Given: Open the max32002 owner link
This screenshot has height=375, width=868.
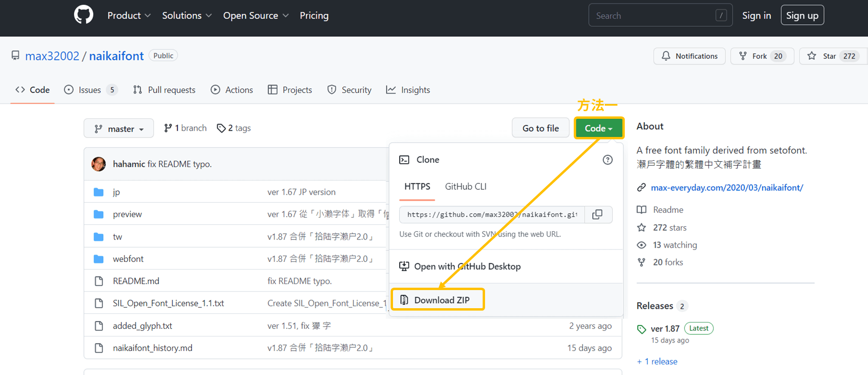Looking at the screenshot, I should 52,56.
